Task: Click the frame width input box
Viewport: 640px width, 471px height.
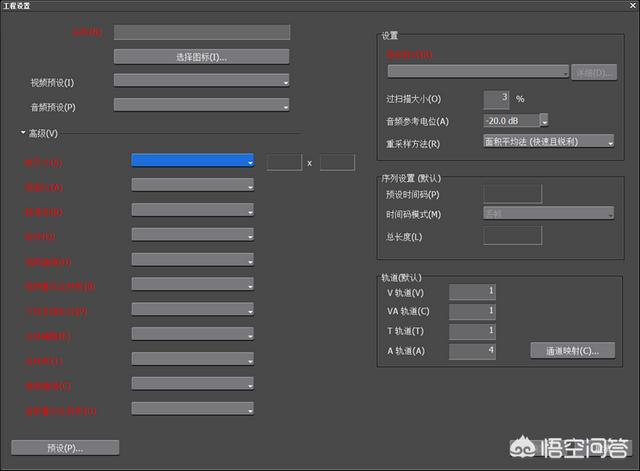Action: pos(284,161)
